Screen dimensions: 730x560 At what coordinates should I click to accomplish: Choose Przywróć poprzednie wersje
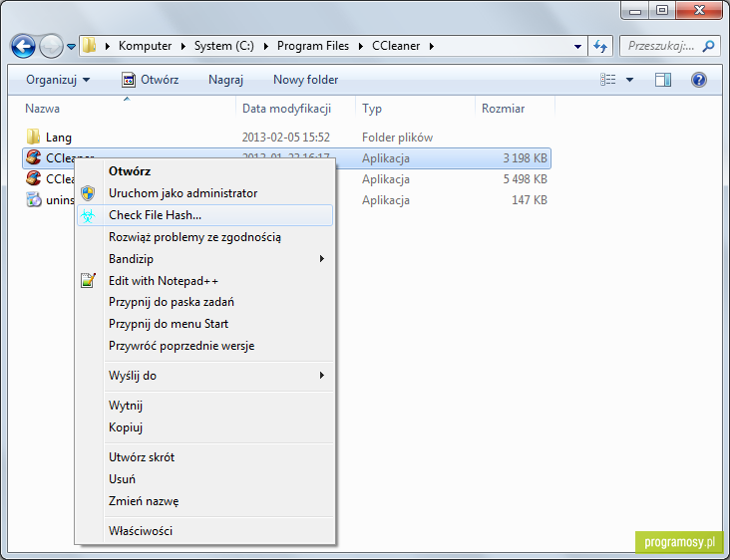pyautogui.click(x=204, y=346)
